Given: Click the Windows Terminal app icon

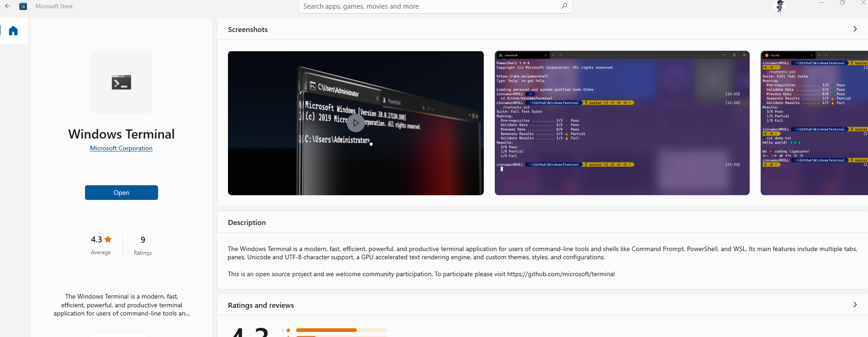Looking at the screenshot, I should pyautogui.click(x=122, y=82).
